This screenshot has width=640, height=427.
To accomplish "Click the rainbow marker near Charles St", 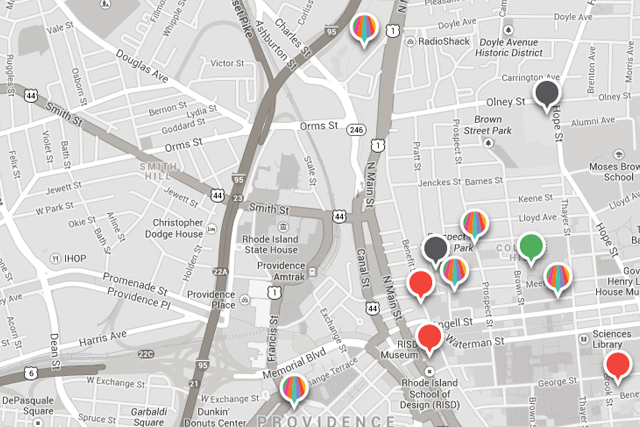I will tap(366, 30).
